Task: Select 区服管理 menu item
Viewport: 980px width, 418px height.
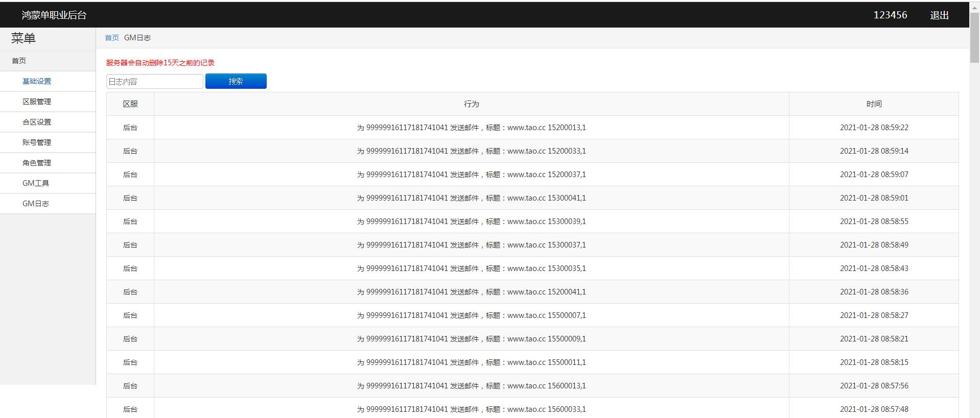Action: [x=37, y=102]
